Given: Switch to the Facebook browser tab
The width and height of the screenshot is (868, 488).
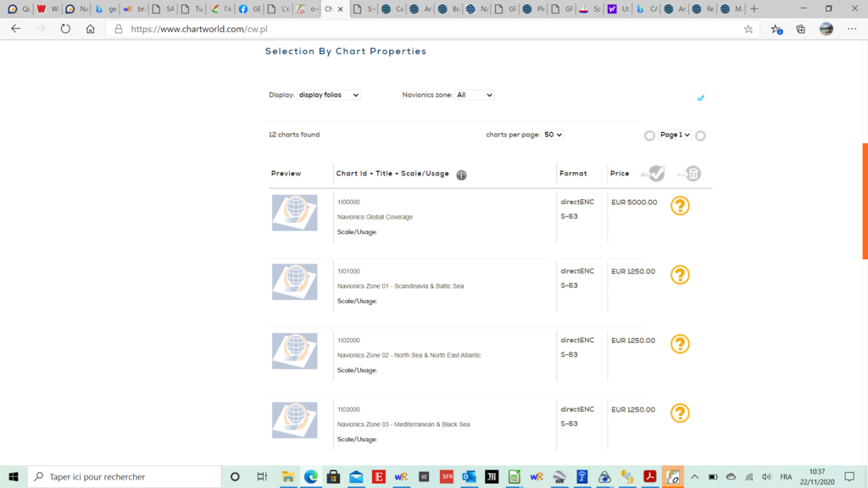Looking at the screenshot, I should click(x=250, y=8).
